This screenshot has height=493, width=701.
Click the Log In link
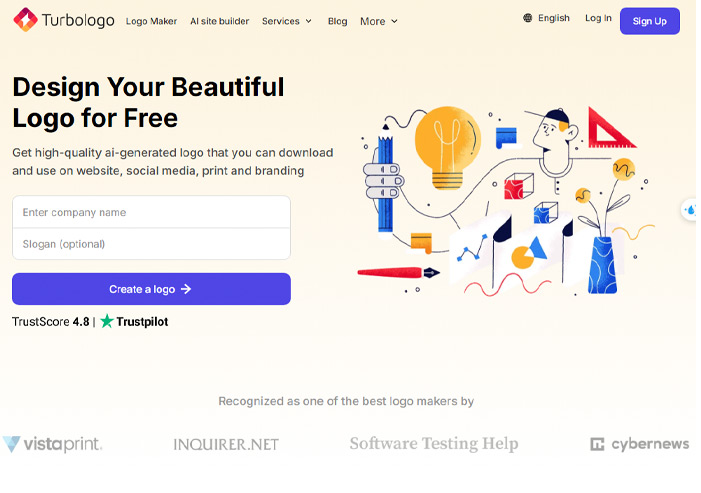point(598,18)
